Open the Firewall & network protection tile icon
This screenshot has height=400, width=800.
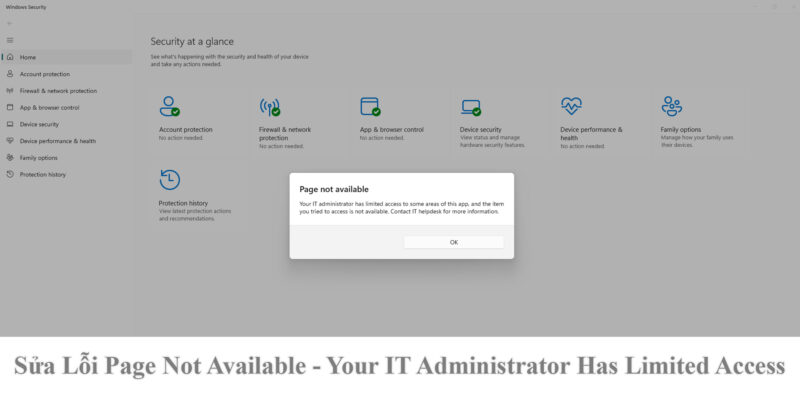[x=270, y=107]
